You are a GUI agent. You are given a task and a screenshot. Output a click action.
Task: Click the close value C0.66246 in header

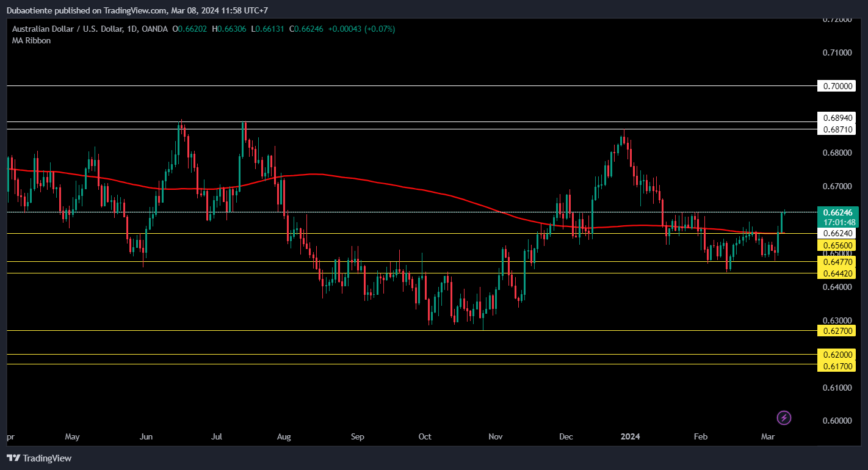(x=306, y=29)
